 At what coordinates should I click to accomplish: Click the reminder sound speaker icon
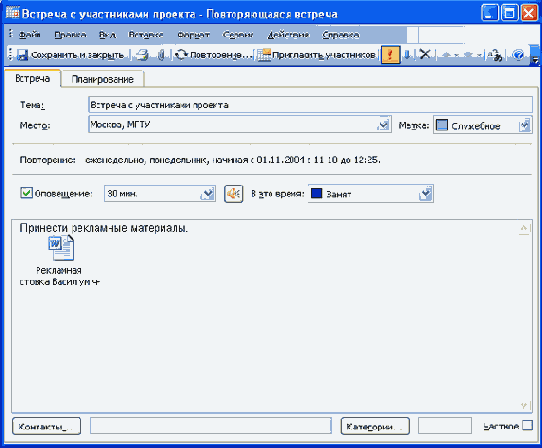tap(233, 194)
